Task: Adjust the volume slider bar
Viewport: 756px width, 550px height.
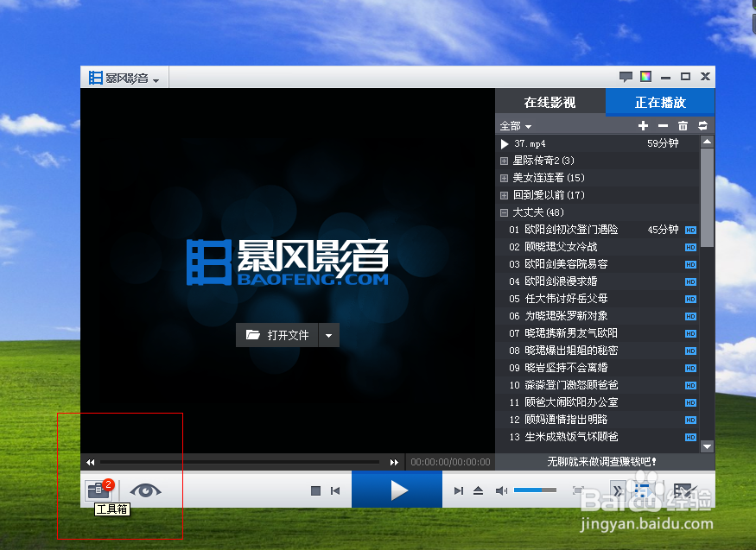Action: (x=535, y=490)
